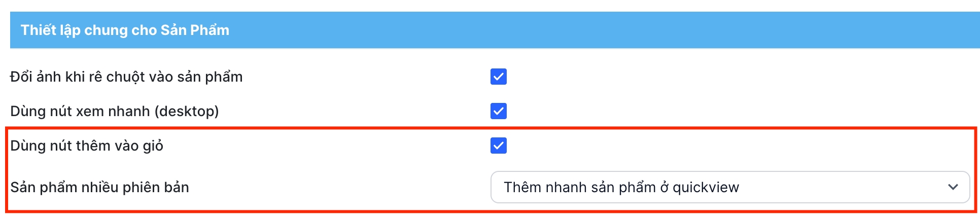Click the blue checkmark for image hover swap

[x=498, y=77]
